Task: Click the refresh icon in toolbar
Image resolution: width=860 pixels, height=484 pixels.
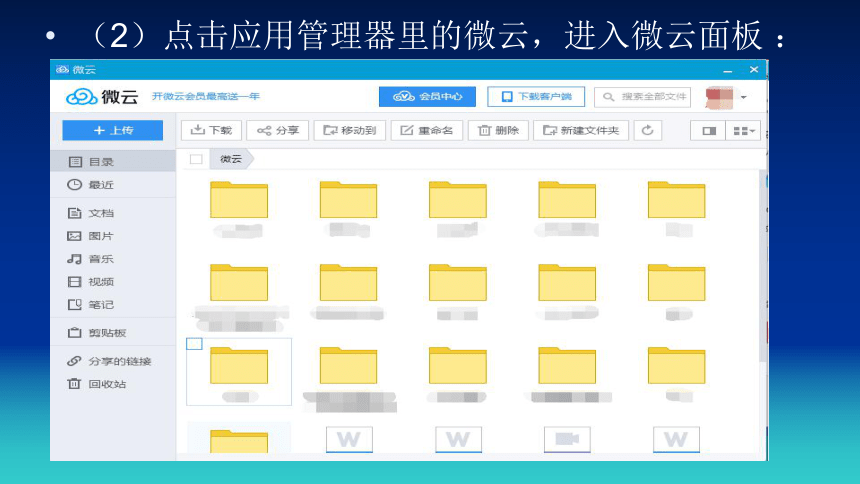Action: 648,131
